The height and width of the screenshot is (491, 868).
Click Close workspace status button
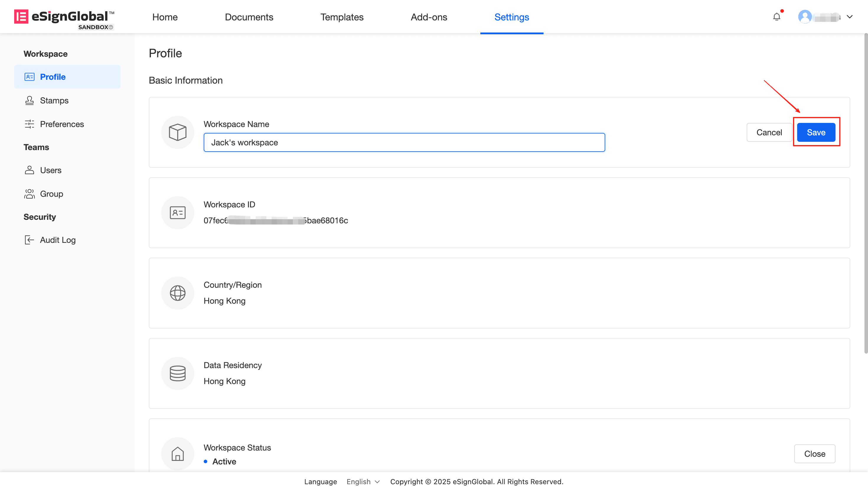coord(815,453)
